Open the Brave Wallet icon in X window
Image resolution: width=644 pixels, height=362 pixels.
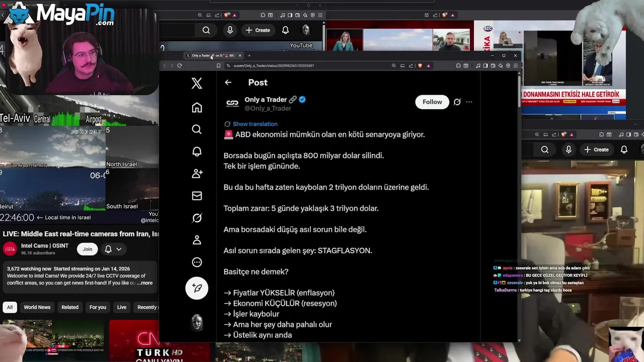(x=493, y=65)
